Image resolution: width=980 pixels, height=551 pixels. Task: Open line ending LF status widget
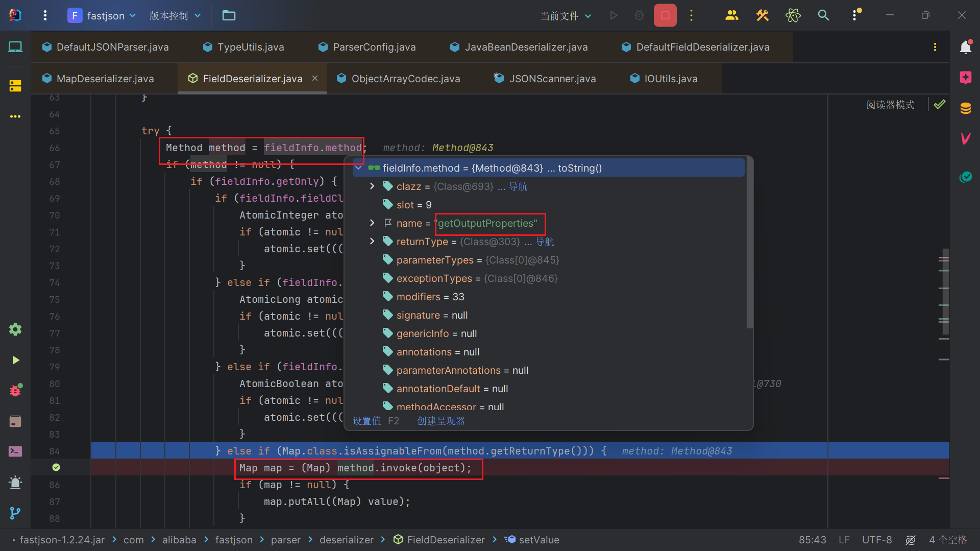[844, 540]
